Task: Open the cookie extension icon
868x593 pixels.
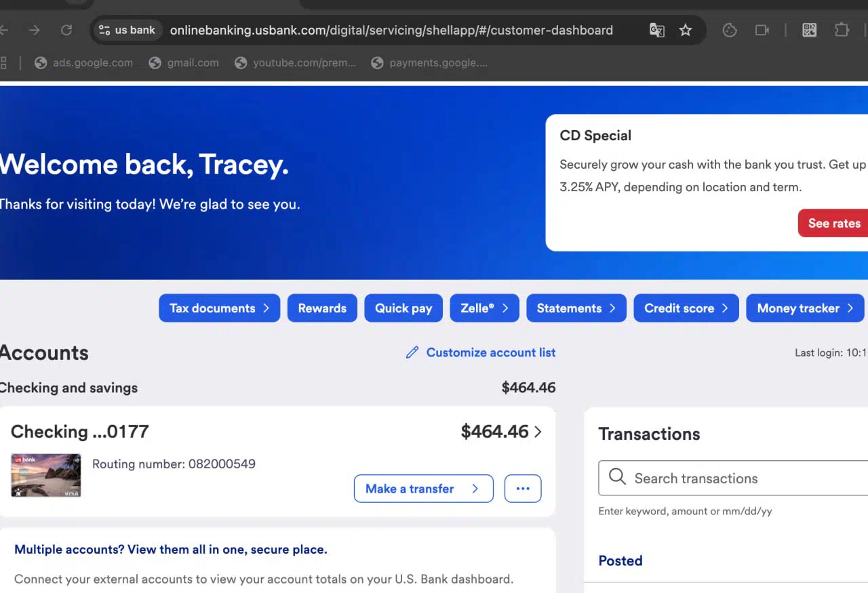Action: (x=730, y=30)
